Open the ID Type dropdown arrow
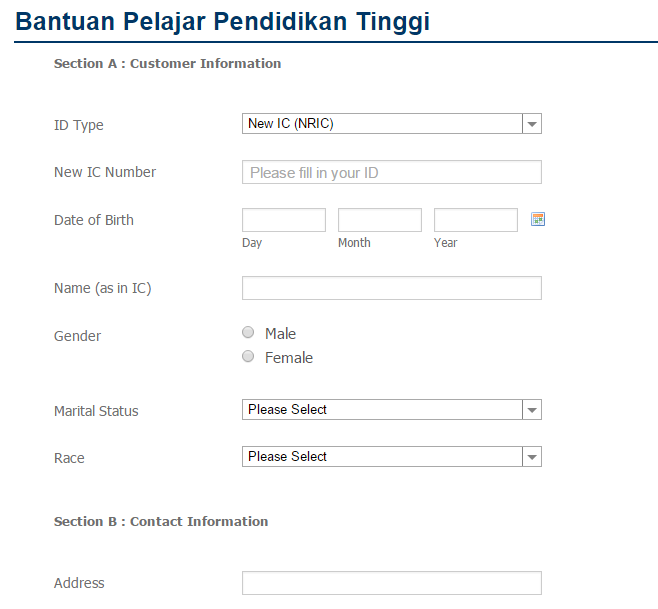This screenshot has width=658, height=609. (x=532, y=124)
